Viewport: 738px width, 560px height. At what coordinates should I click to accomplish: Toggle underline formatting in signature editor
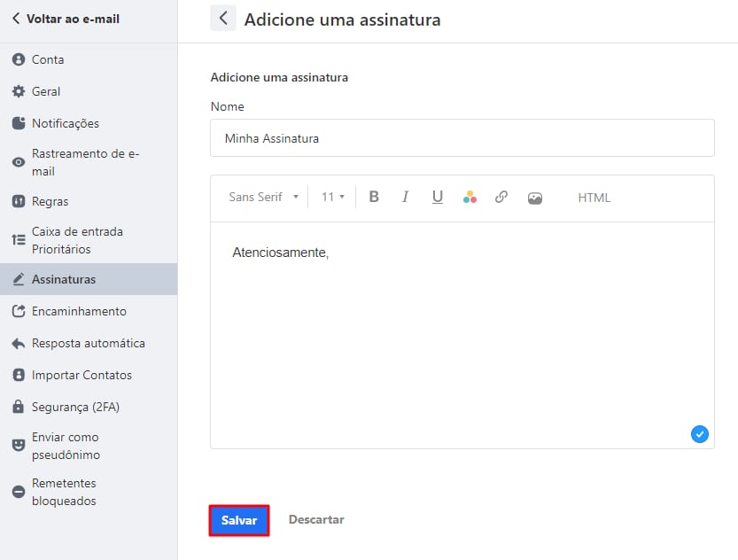pos(437,198)
